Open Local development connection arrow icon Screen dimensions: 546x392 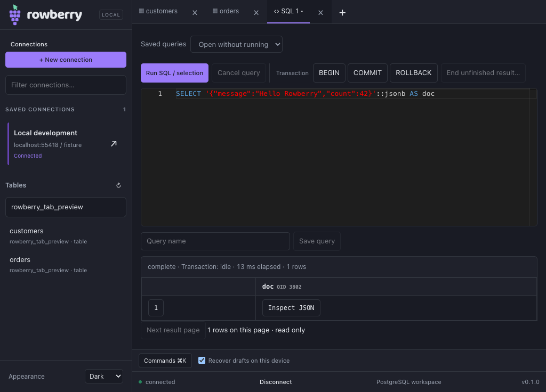(x=114, y=144)
